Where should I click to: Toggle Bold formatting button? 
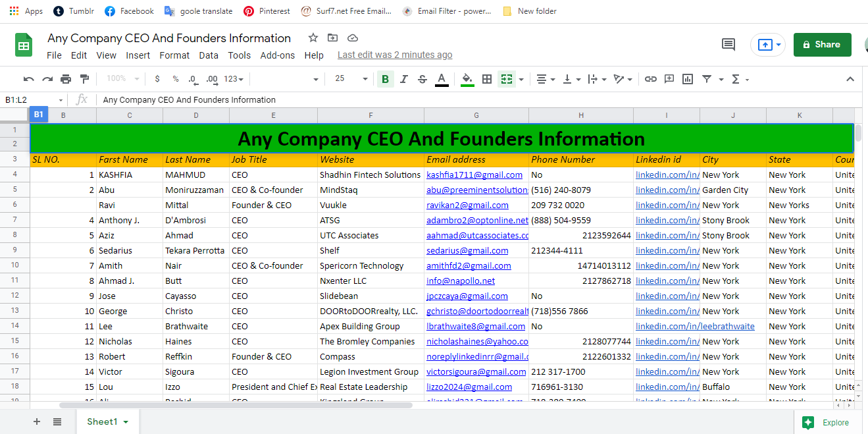385,79
